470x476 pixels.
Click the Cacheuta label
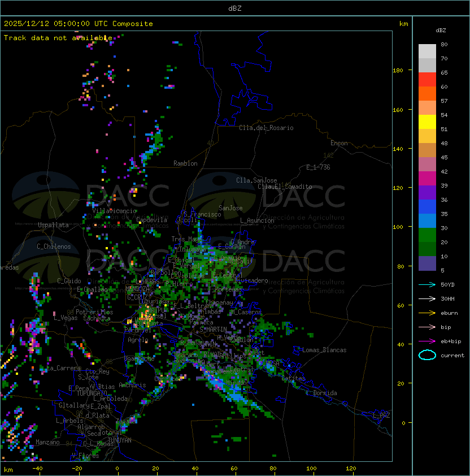click(97, 318)
